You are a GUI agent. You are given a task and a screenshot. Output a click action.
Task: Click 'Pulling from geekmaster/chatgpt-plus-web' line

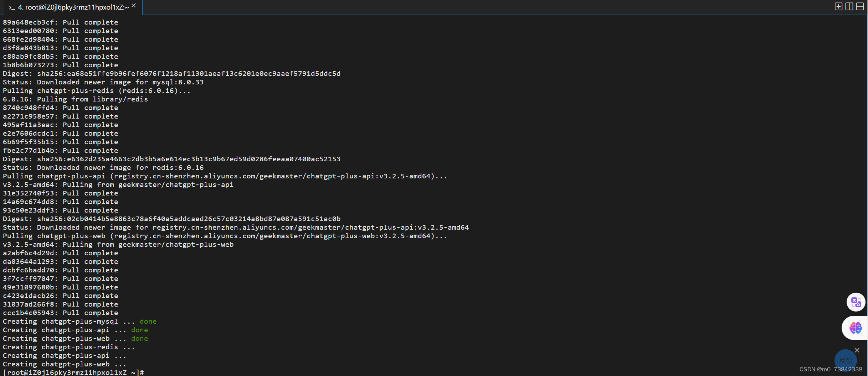point(118,244)
